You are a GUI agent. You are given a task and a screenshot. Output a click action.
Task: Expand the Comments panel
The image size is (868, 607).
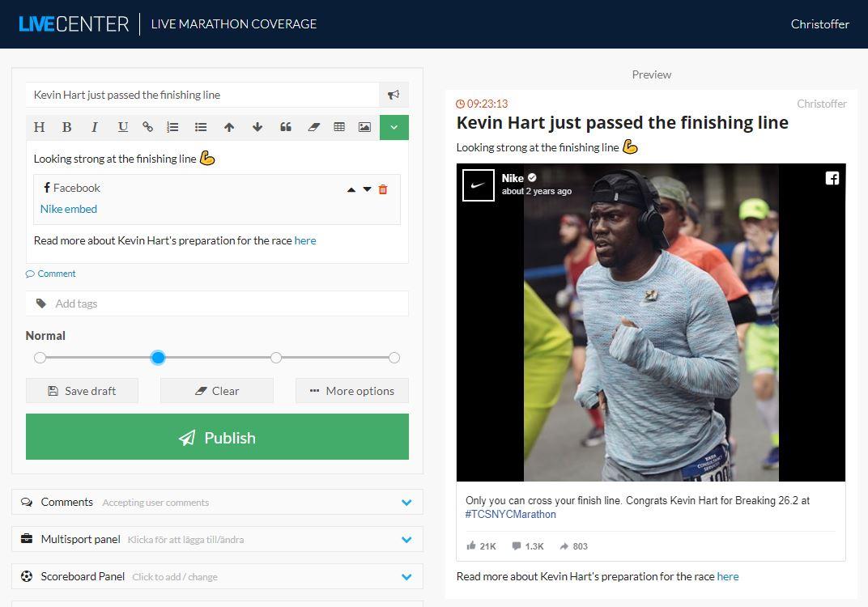pyautogui.click(x=406, y=502)
